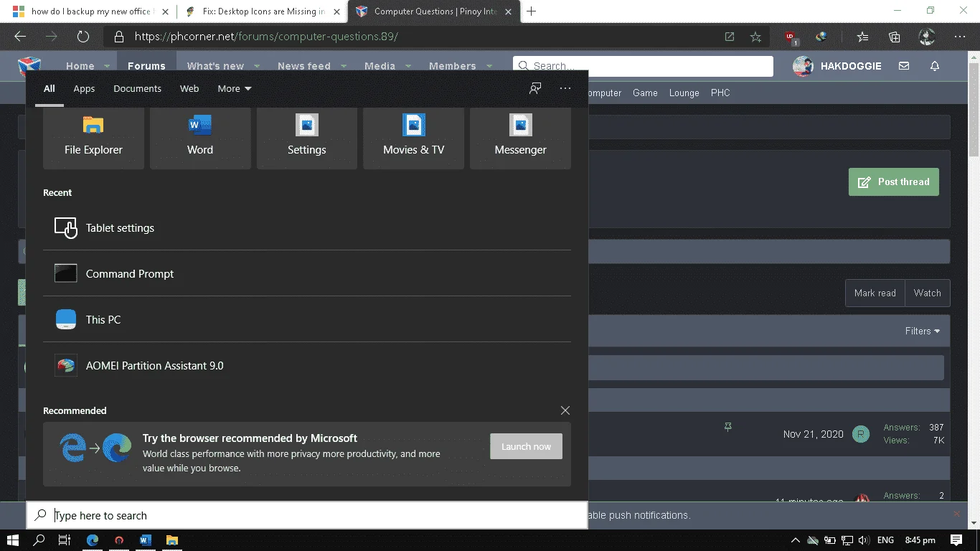This screenshot has width=980, height=551.
Task: Open AOMEI Partition Assistant 9.0 recent item
Action: 307,365
